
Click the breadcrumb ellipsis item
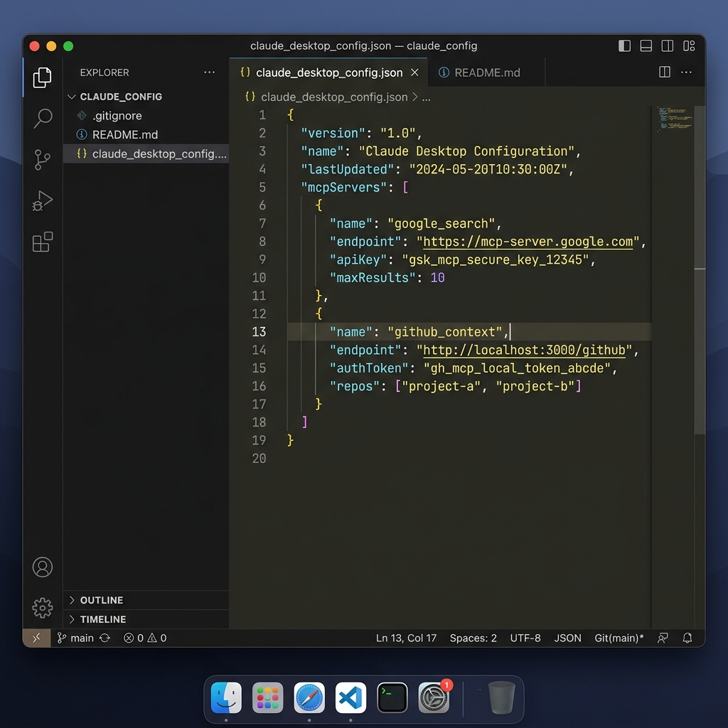click(x=427, y=97)
